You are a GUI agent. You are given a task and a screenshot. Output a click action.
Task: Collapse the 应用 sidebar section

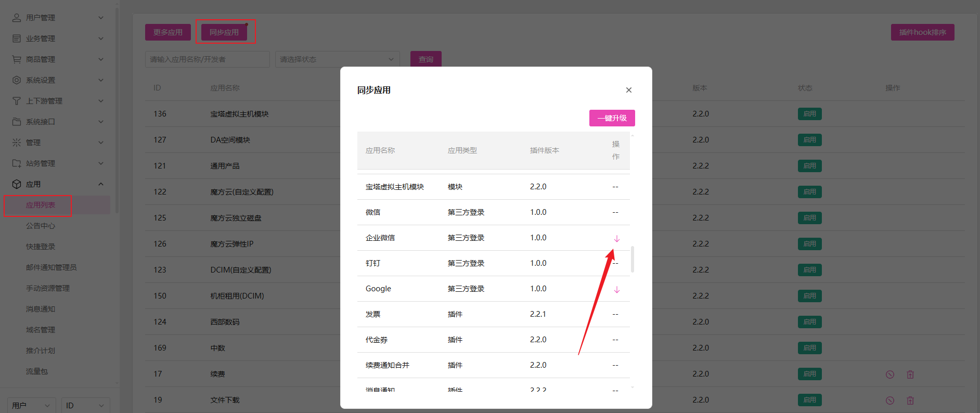(x=101, y=184)
